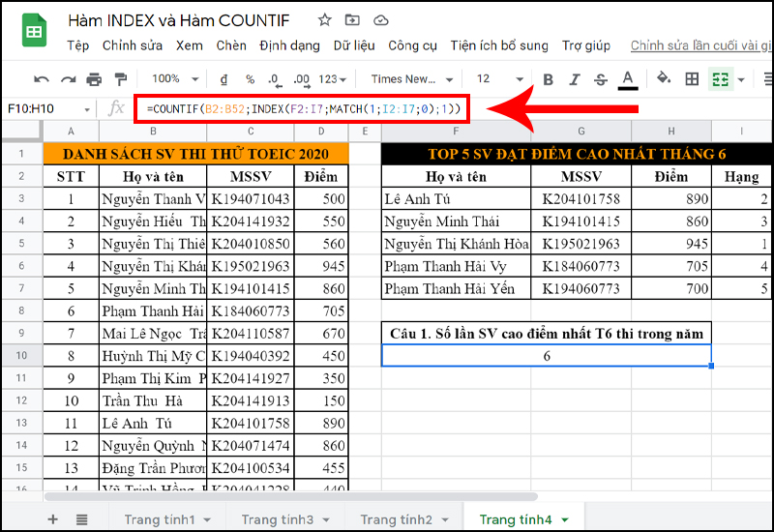Open the Tệp menu
Image resolution: width=774 pixels, height=532 pixels.
tap(78, 45)
